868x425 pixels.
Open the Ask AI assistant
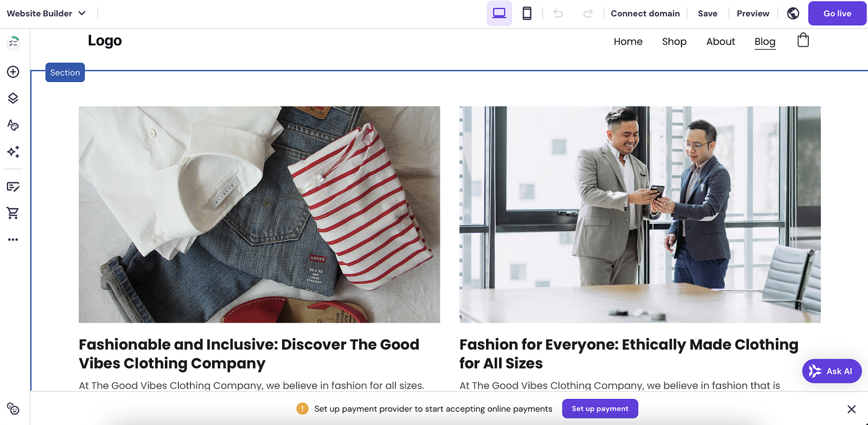(x=832, y=371)
